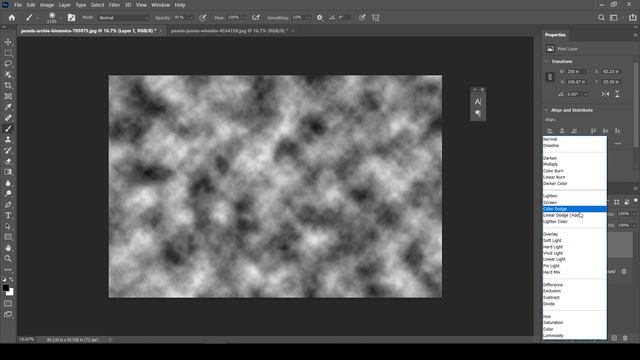Select the Eraser tool
This screenshot has height=360, width=640.
[x=8, y=161]
